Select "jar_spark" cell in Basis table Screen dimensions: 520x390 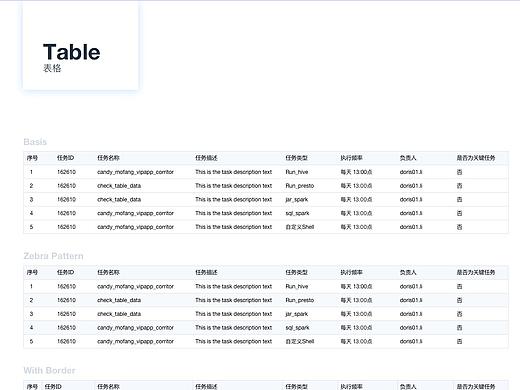coord(297,199)
